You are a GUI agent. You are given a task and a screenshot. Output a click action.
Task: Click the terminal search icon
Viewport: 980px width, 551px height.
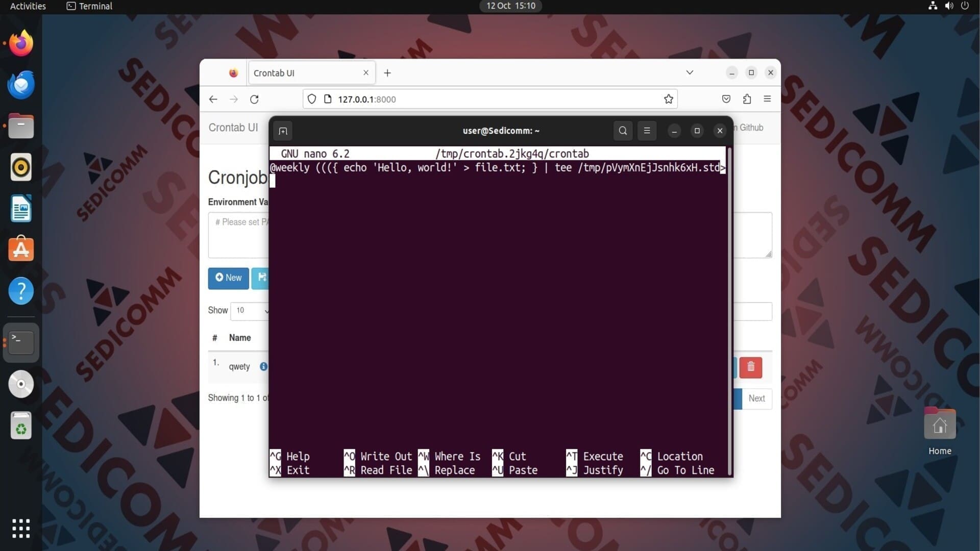tap(623, 131)
